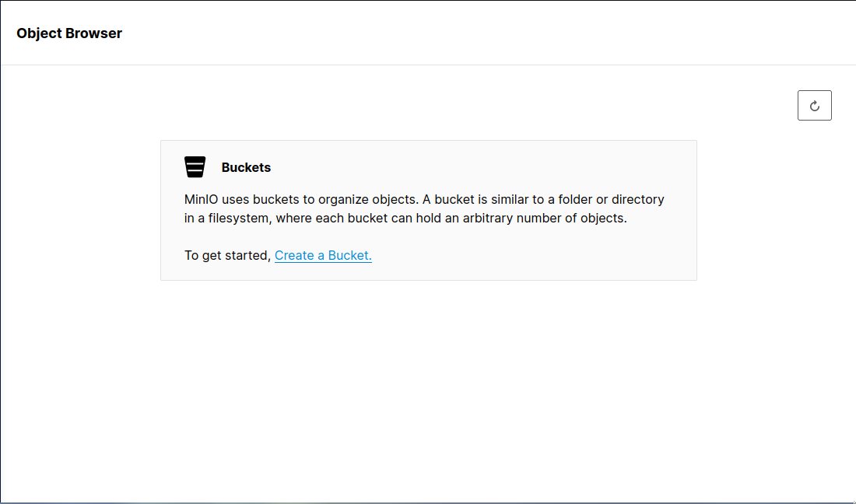This screenshot has width=856, height=504.
Task: Click 'arbitrary number' in the description text
Action: pyautogui.click(x=512, y=218)
